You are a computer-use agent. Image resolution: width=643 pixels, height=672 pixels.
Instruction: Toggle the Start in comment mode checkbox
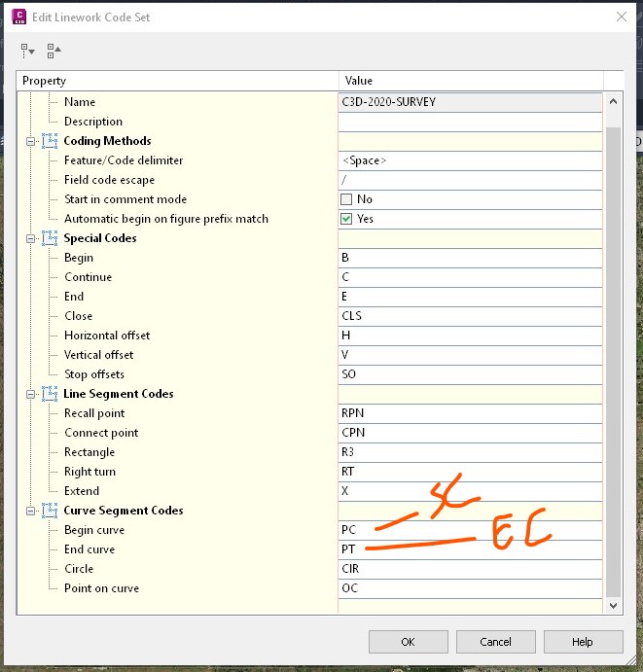click(346, 199)
